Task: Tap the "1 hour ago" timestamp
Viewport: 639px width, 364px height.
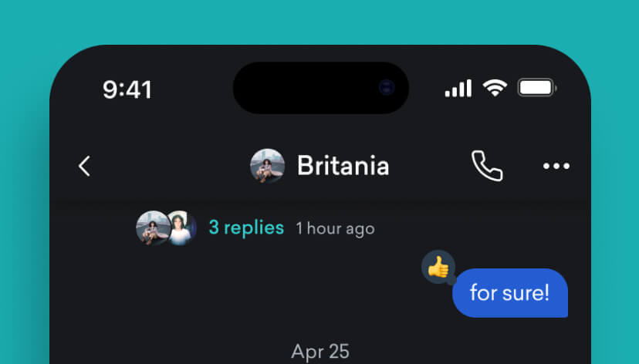Action: [335, 228]
